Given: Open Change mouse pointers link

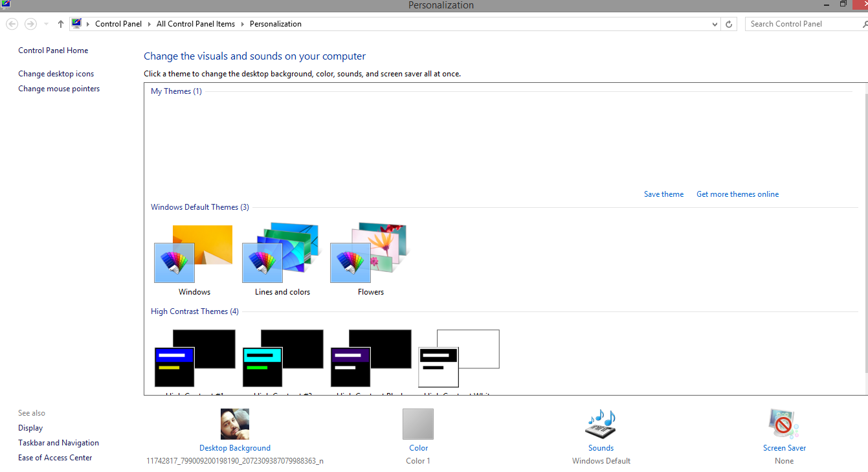Looking at the screenshot, I should tap(59, 89).
